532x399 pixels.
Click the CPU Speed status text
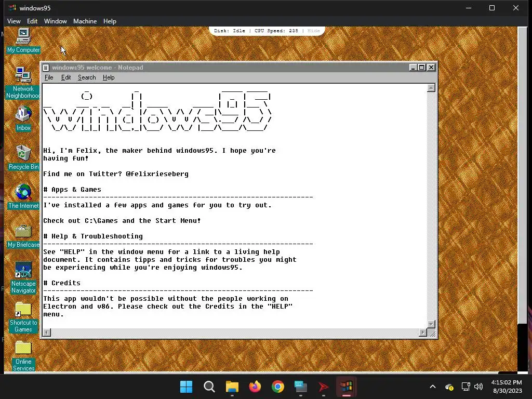tap(276, 31)
